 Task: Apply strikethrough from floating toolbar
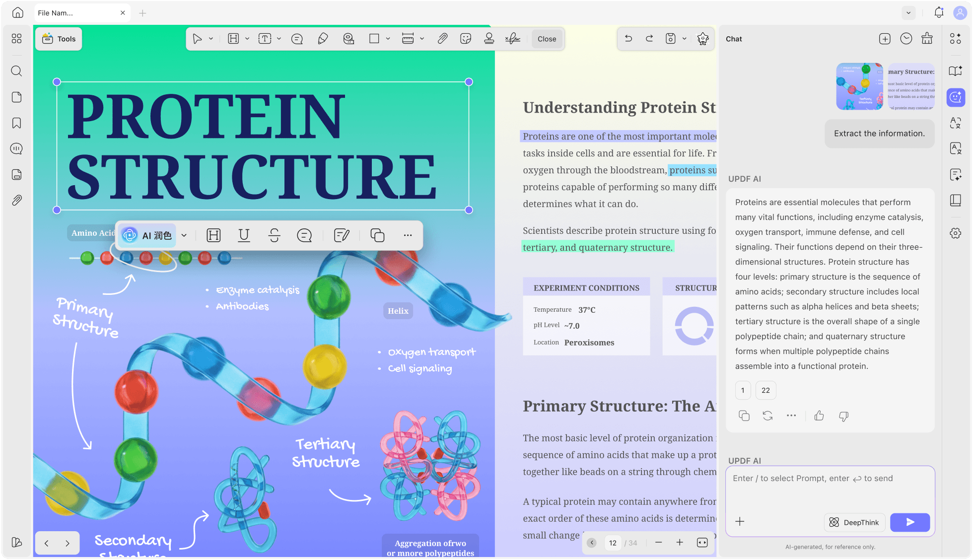(274, 235)
